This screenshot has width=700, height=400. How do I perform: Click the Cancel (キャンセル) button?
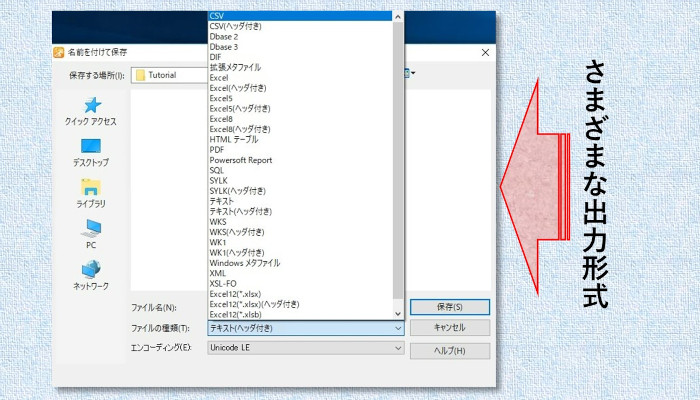click(450, 328)
